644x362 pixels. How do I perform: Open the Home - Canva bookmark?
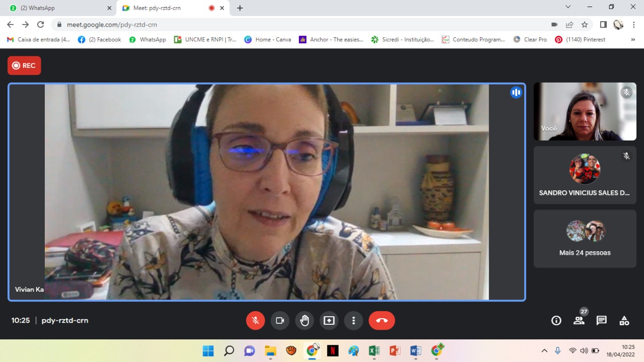click(x=268, y=39)
